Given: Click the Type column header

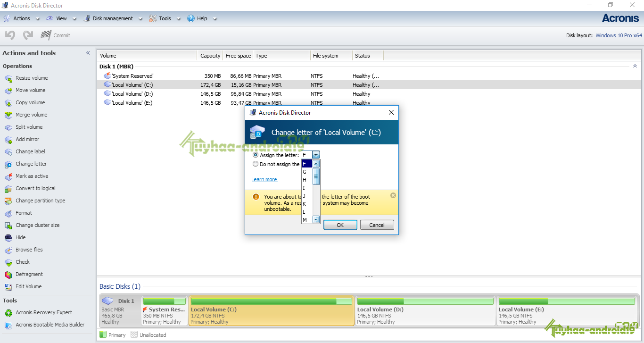Looking at the screenshot, I should pos(282,56).
